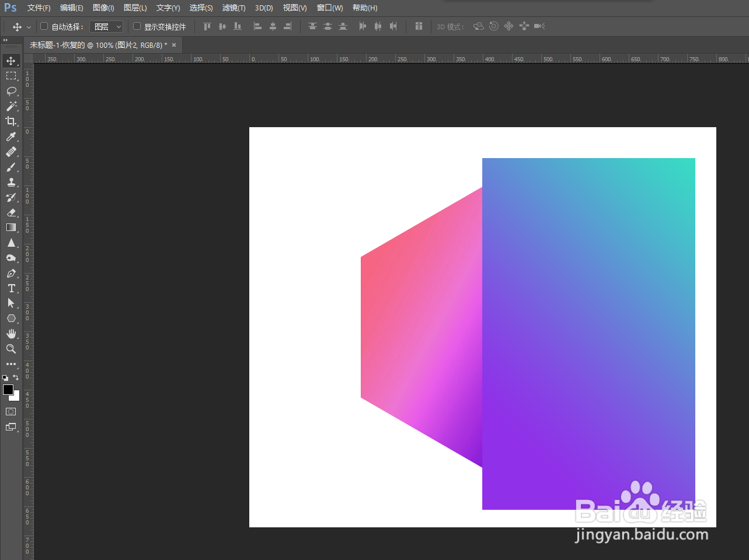Reset default foreground and background colors

pyautogui.click(x=5, y=378)
